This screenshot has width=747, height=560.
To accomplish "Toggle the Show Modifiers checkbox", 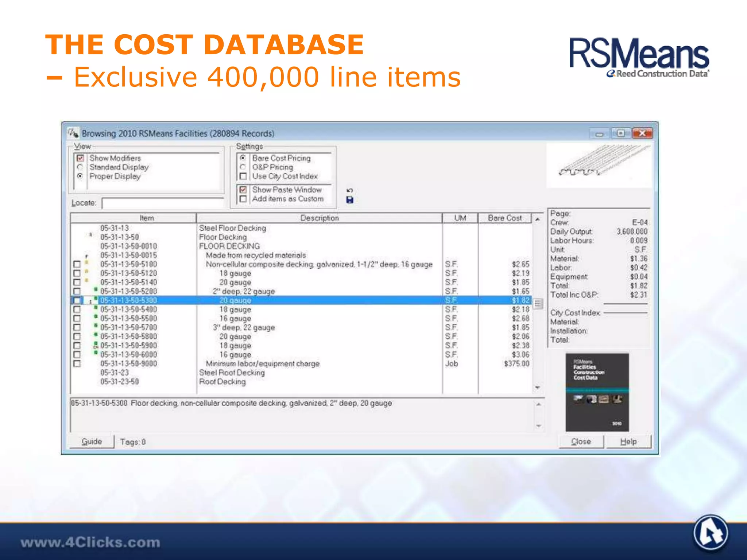I will pos(80,158).
